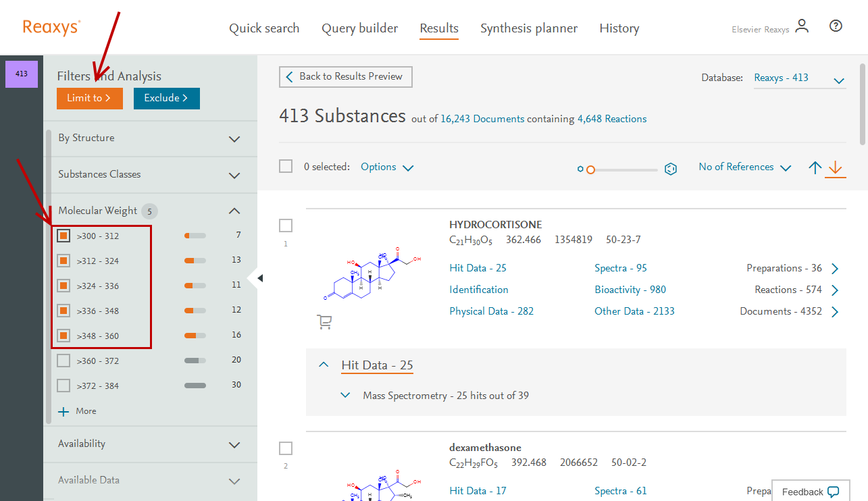868x501 pixels.
Task: Open the Bioactivity - 980 link
Action: (630, 290)
